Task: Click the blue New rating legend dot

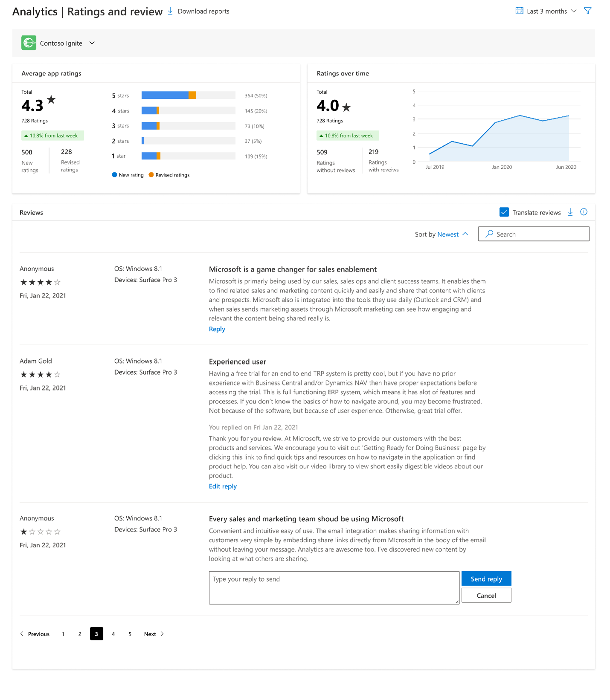Action: point(114,175)
